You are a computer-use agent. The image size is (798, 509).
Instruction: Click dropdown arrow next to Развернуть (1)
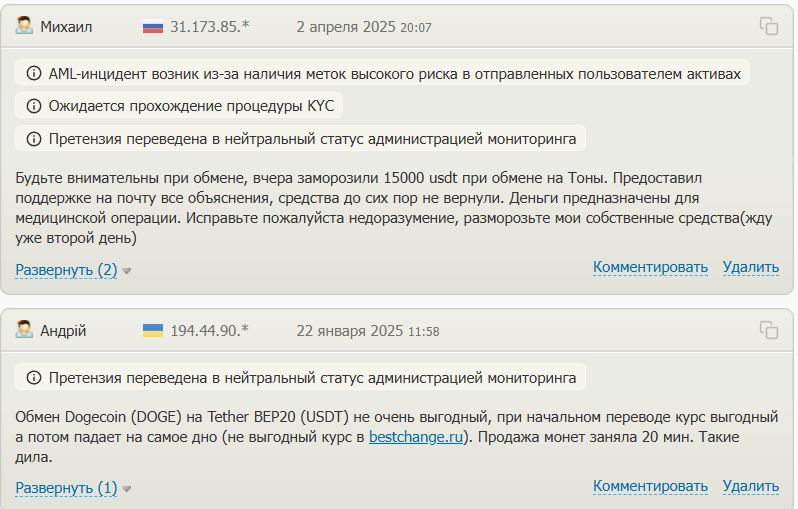[127, 489]
